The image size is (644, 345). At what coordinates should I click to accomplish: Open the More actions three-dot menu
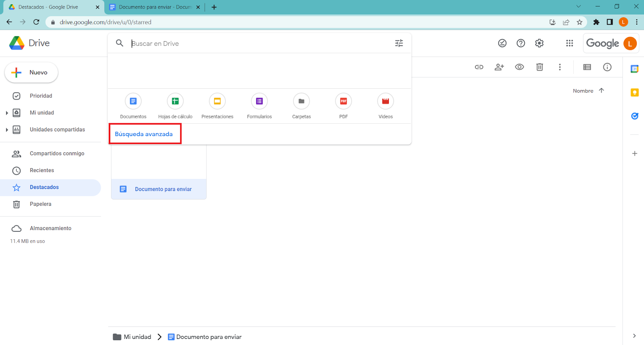click(560, 67)
